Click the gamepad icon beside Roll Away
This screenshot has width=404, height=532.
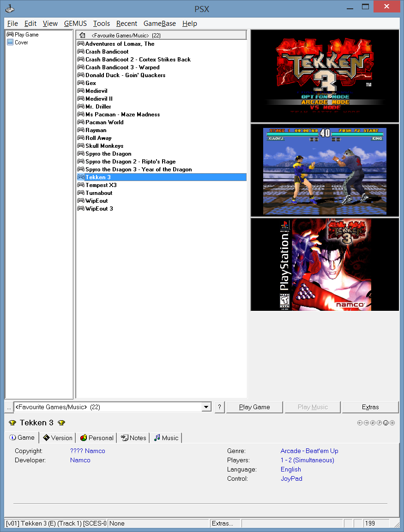[x=81, y=138]
